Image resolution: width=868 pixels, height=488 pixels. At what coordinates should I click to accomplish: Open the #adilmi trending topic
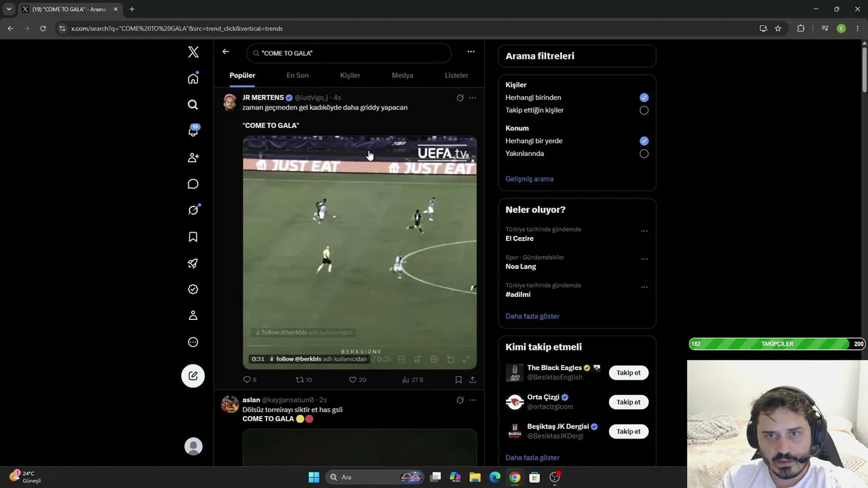[x=518, y=295]
